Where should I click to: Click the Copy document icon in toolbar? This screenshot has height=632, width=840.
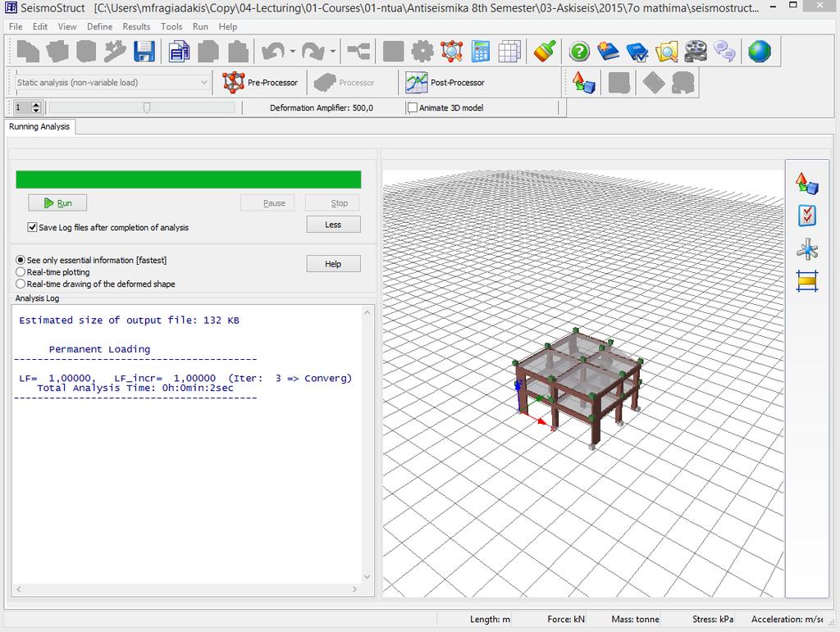coord(178,52)
